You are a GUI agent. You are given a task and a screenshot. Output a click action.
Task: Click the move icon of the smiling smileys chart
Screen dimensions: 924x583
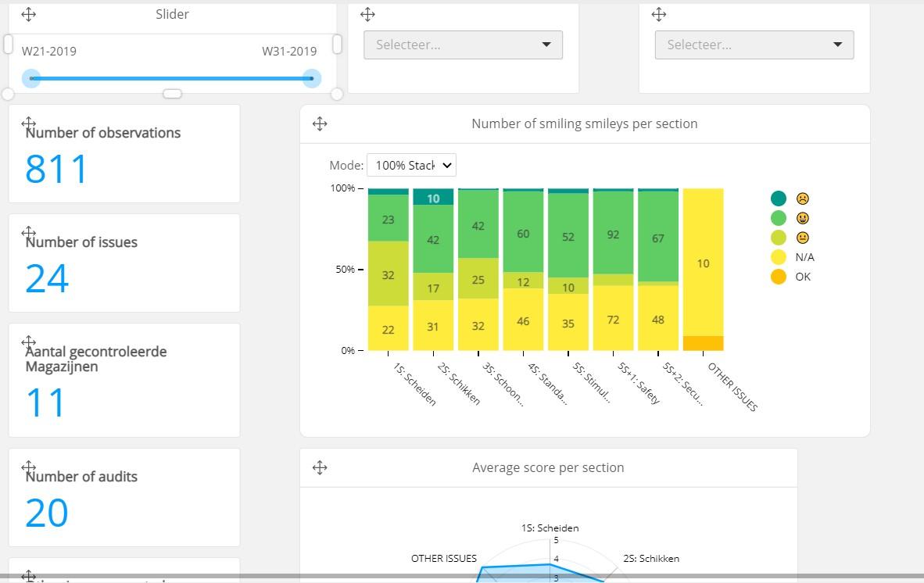320,123
